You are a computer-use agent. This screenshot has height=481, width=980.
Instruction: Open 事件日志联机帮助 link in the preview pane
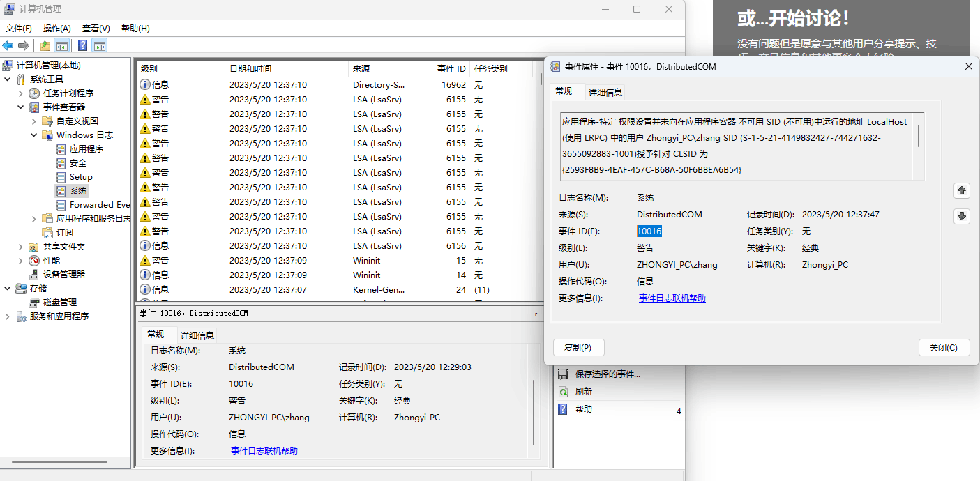point(264,451)
